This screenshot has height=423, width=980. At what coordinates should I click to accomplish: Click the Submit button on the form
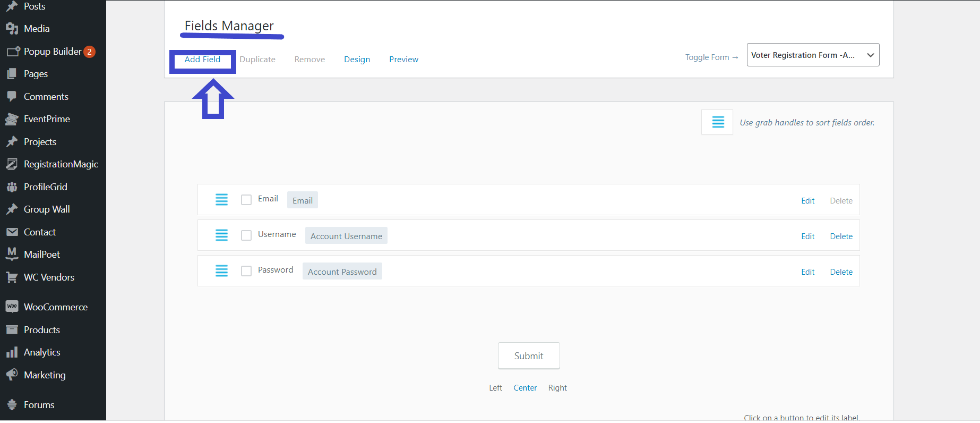[529, 356]
